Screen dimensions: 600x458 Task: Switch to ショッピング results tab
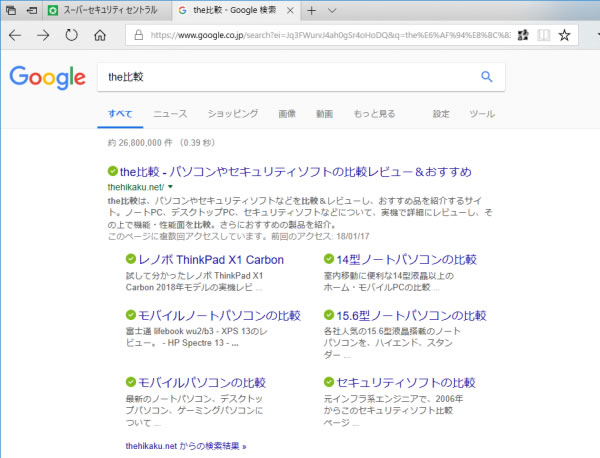pyautogui.click(x=233, y=114)
